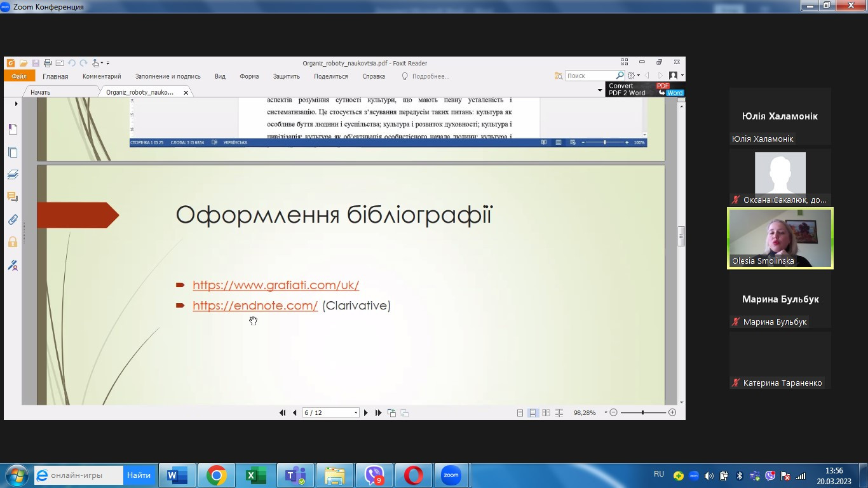Enable single page view mode
868x488 pixels.
[x=520, y=413]
